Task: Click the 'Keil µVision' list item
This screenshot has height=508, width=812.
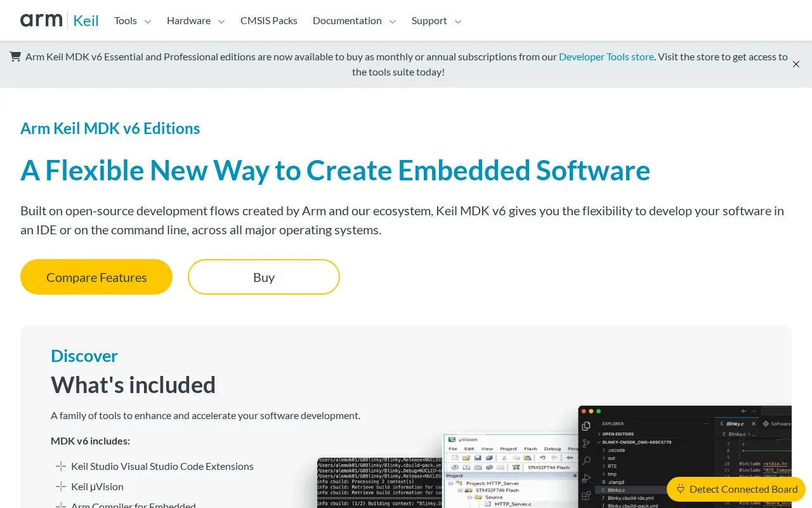Action: pos(97,486)
